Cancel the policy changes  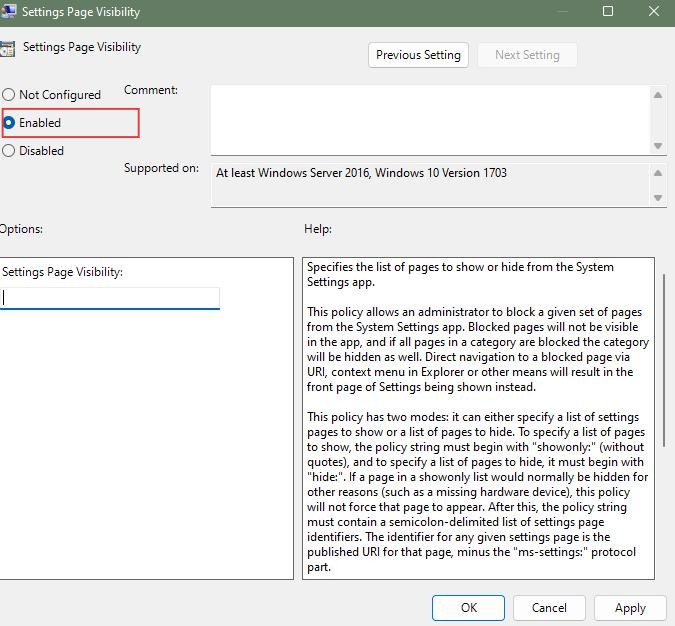pos(549,607)
